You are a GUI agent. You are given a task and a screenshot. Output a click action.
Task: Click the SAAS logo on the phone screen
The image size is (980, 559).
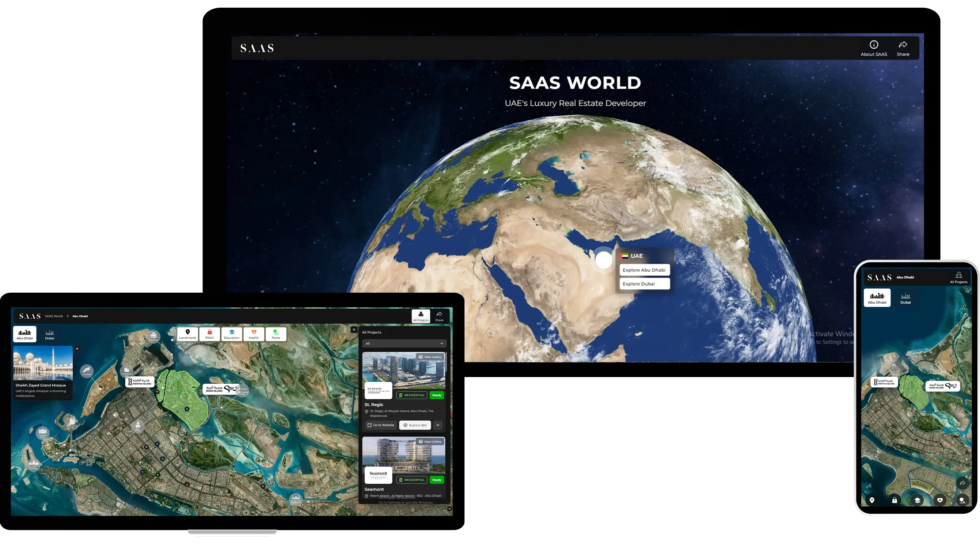coord(879,277)
